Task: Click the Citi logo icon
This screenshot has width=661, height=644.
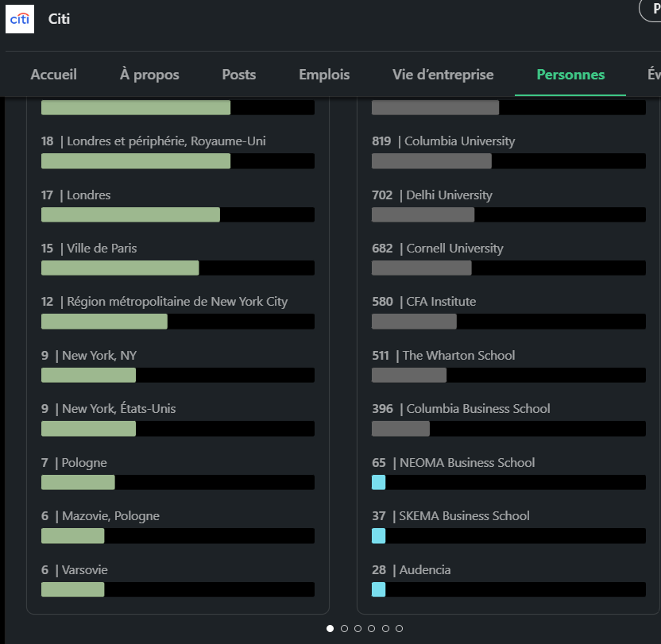Action: pyautogui.click(x=20, y=19)
